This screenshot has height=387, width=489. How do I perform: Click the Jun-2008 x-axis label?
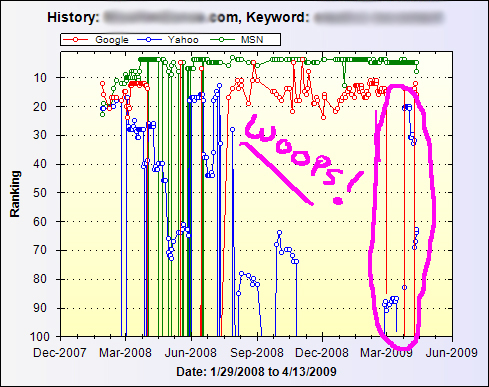pyautogui.click(x=191, y=353)
